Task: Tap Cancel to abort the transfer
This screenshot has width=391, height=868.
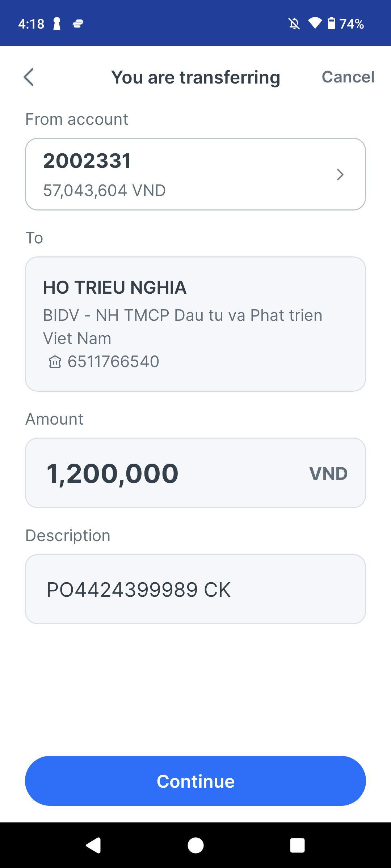Action: click(348, 77)
